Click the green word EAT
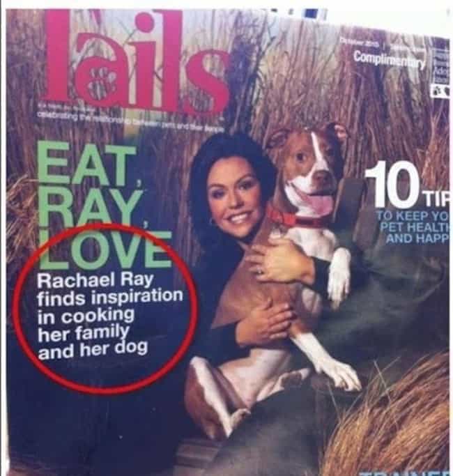Image resolution: width=453 pixels, height=476 pixels. (x=87, y=164)
